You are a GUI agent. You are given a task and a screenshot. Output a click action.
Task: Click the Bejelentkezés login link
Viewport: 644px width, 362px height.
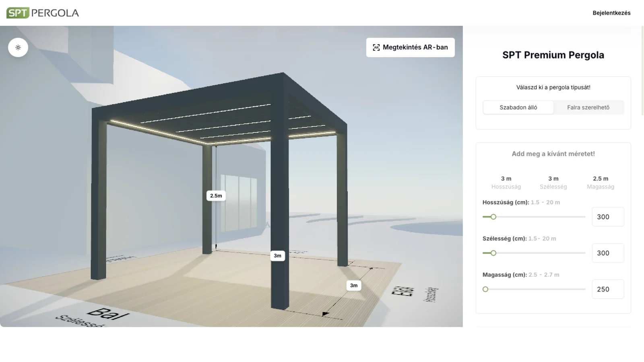(611, 13)
